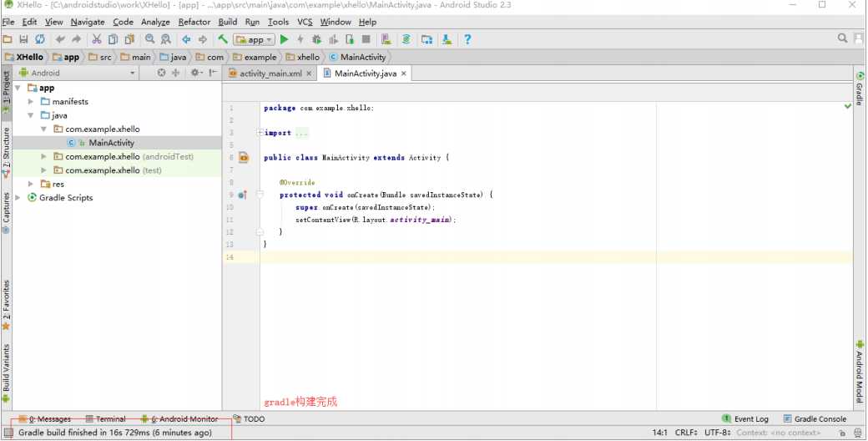Click scroll-from-source target icon in Project panel
The width and height of the screenshot is (868, 441).
click(x=161, y=73)
